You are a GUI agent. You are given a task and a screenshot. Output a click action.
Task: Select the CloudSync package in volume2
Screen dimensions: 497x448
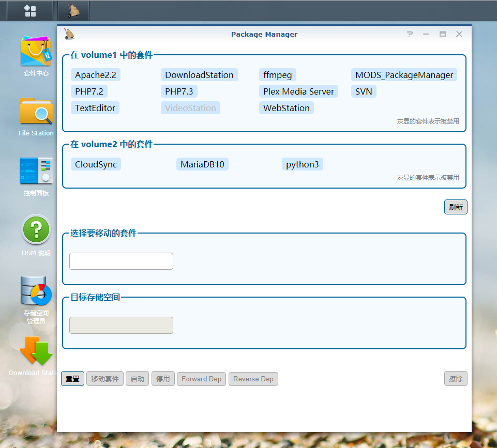pyautogui.click(x=96, y=164)
